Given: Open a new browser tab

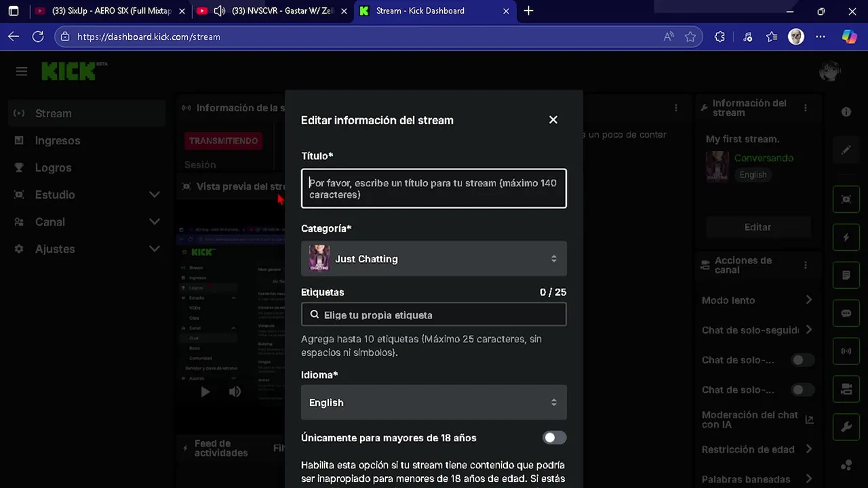Looking at the screenshot, I should coord(529,11).
